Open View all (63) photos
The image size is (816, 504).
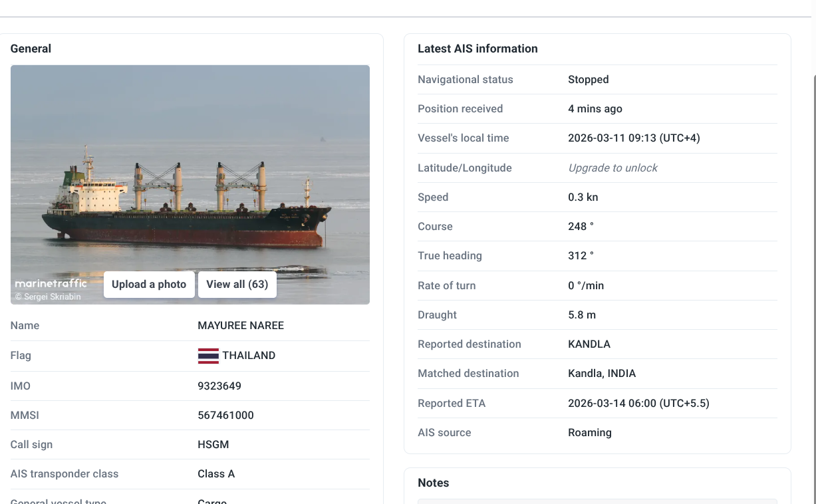(x=237, y=285)
